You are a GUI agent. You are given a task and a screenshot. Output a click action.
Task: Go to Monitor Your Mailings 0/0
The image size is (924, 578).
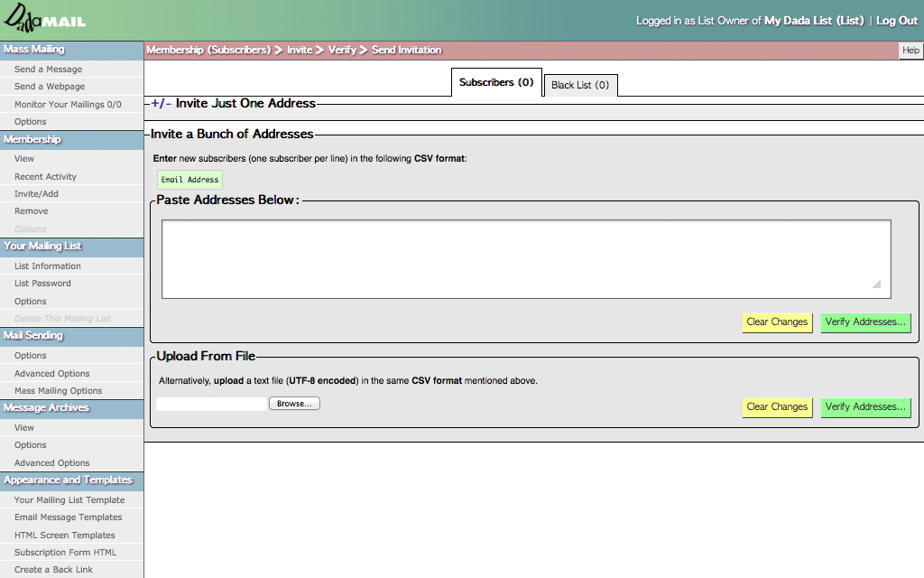pyautogui.click(x=68, y=105)
